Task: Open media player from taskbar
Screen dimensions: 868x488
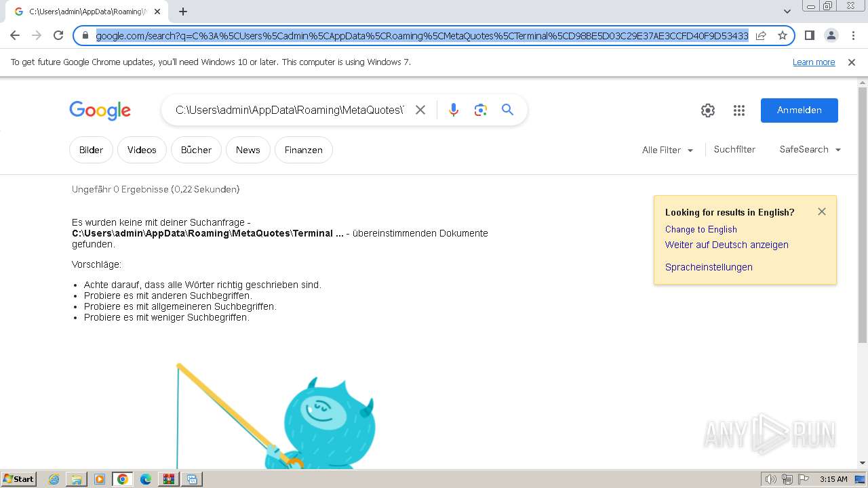Action: point(100,479)
